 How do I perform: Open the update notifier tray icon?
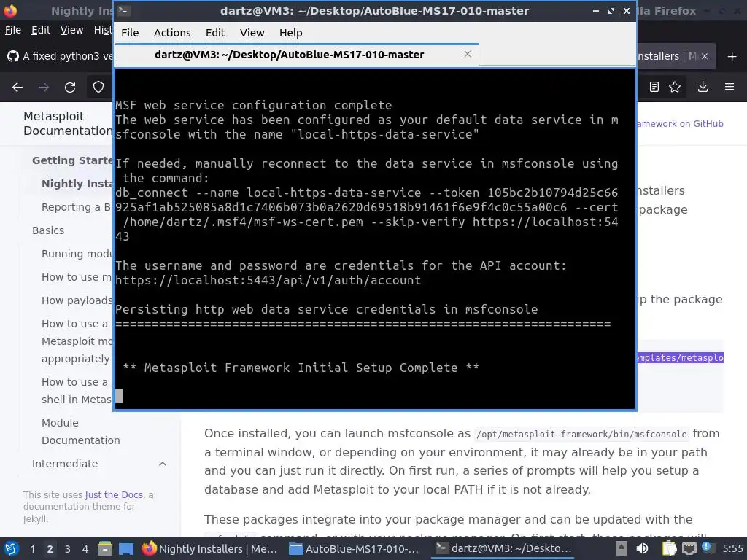click(707, 548)
